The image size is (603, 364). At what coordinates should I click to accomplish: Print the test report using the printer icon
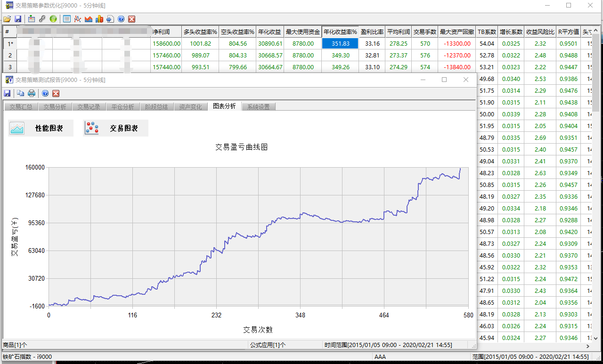pyautogui.click(x=32, y=93)
